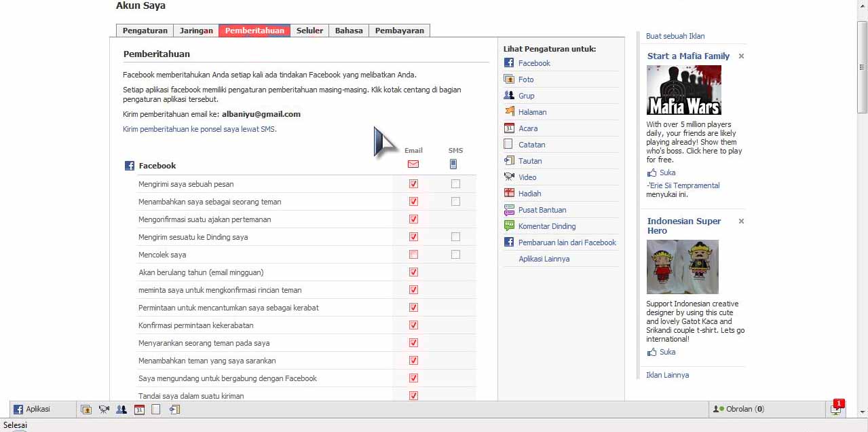Uncheck Email for Mengonfirmasi suatu ajakan pertemanan
The height and width of the screenshot is (432, 868).
[x=413, y=219]
